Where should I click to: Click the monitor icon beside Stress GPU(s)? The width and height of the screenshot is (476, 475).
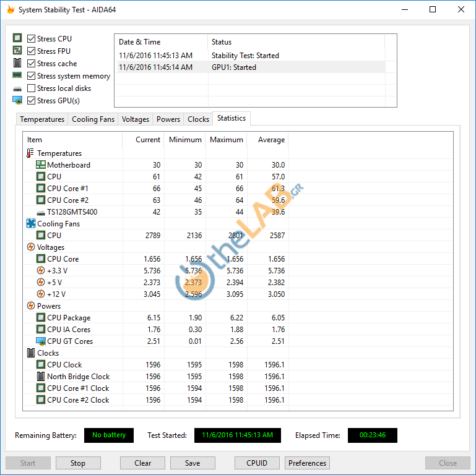(17, 100)
